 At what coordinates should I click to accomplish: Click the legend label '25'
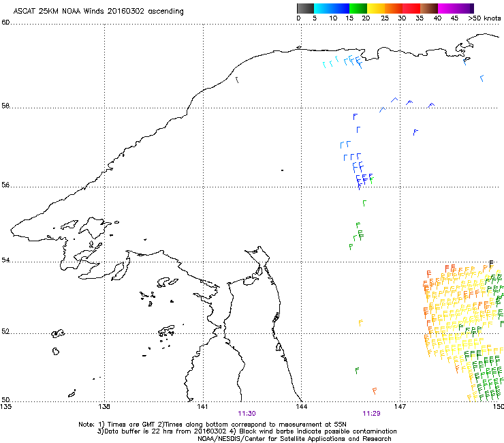click(385, 18)
